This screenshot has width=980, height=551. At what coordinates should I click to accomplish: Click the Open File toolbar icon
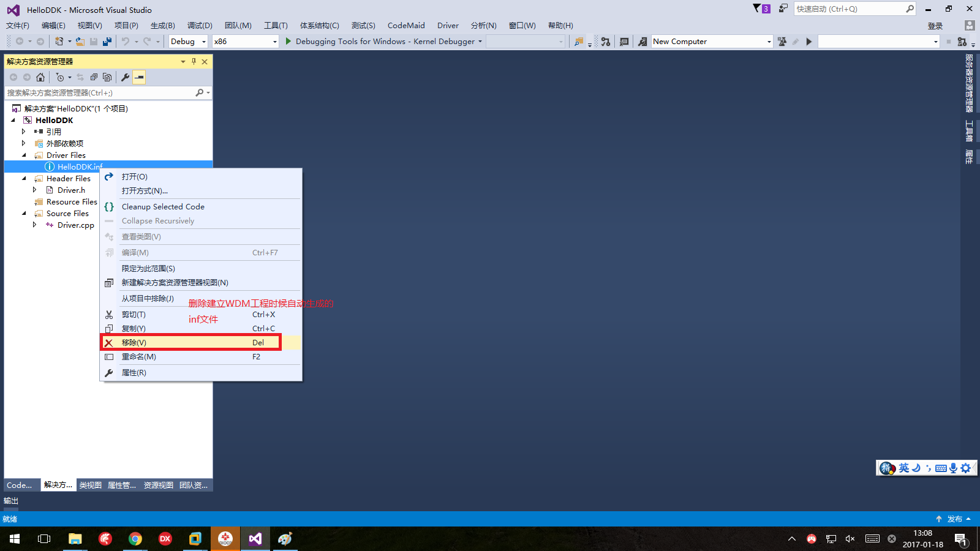pos(80,42)
